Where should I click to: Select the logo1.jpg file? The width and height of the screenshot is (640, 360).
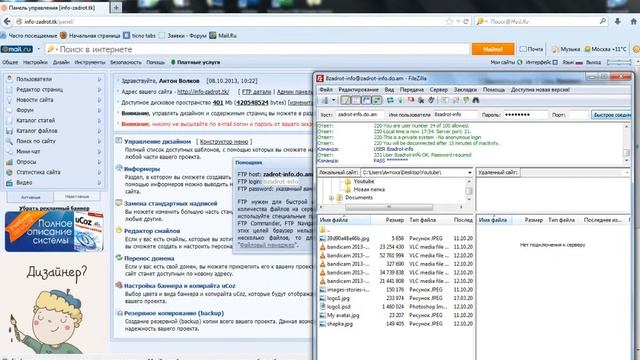point(338,298)
